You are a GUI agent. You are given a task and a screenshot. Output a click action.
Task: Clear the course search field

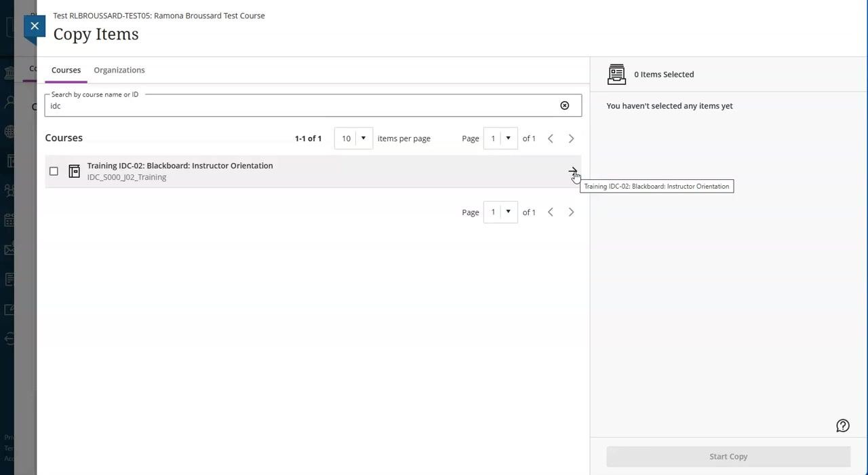tap(564, 105)
